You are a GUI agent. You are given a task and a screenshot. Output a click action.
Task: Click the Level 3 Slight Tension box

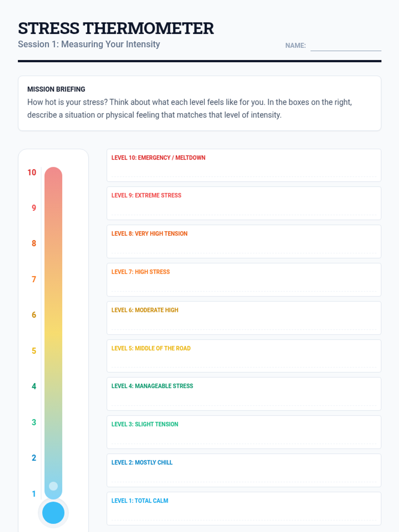coord(244,432)
